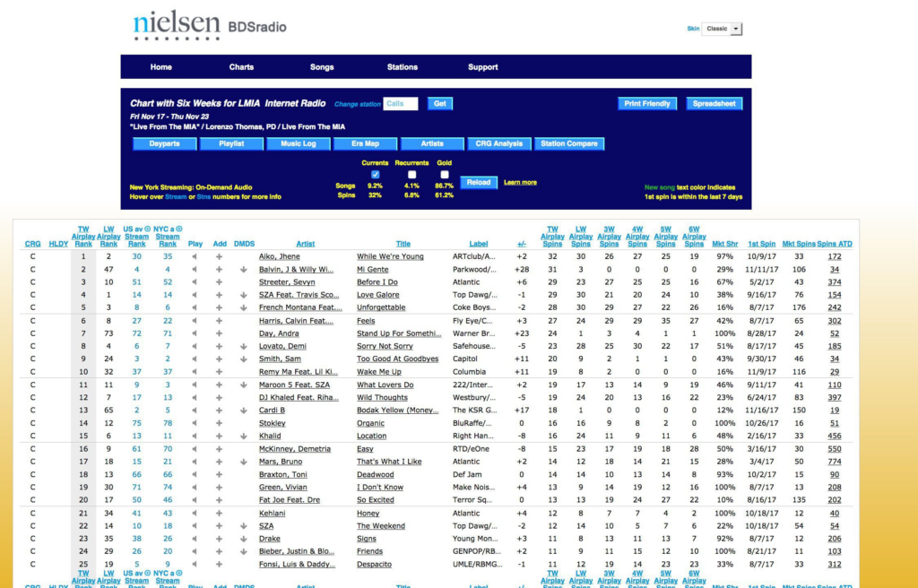Sort by the Artist column header
This screenshot has width=918, height=588.
pyautogui.click(x=305, y=244)
